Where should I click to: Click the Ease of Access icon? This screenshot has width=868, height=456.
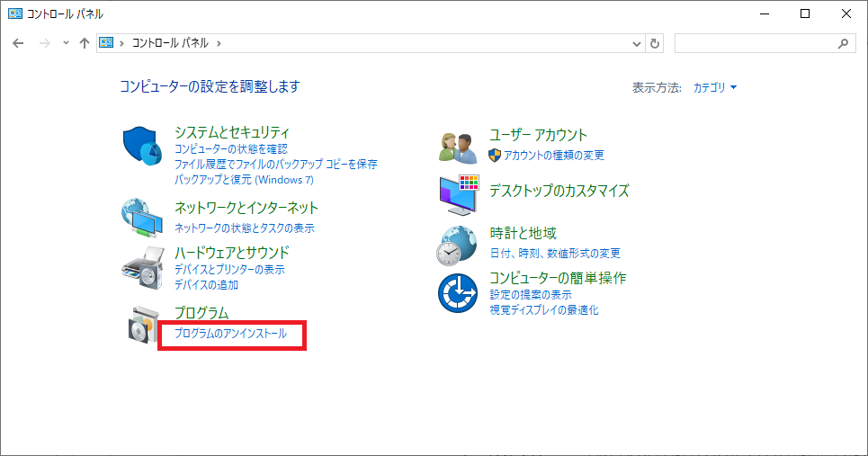(457, 292)
